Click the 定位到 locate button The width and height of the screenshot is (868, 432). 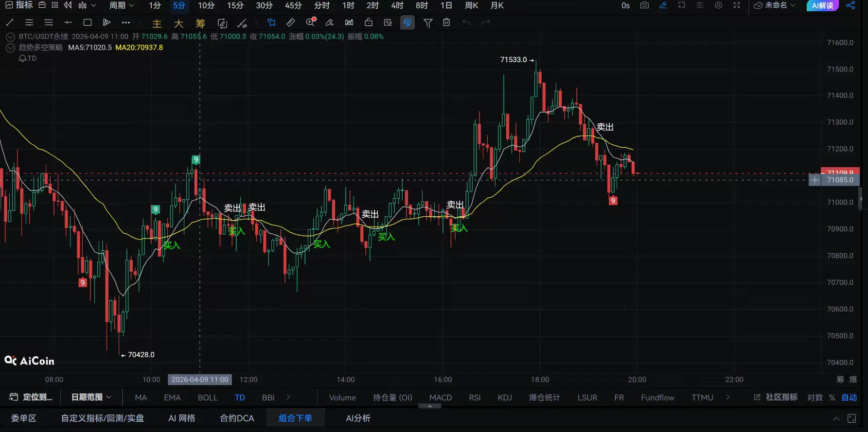pos(31,397)
